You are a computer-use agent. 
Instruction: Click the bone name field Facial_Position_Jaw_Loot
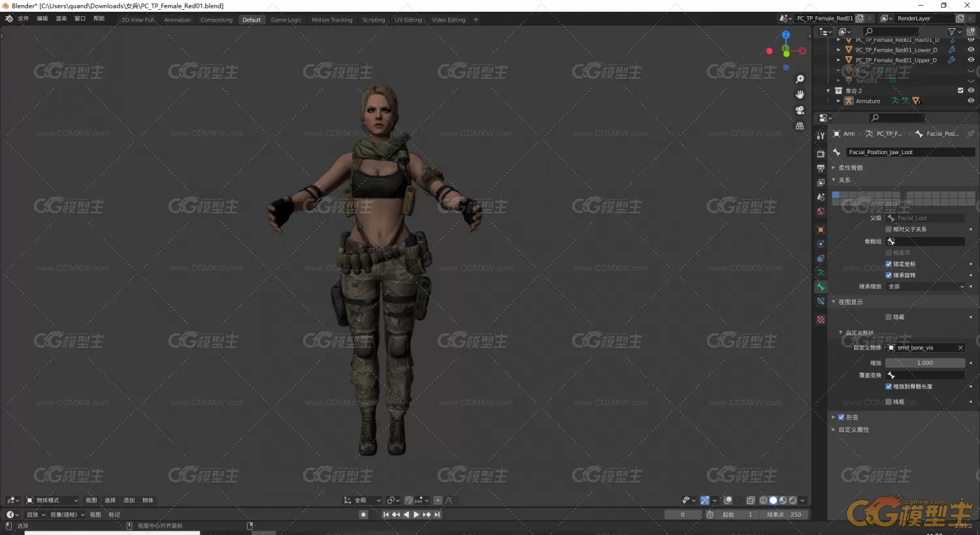[x=911, y=152]
